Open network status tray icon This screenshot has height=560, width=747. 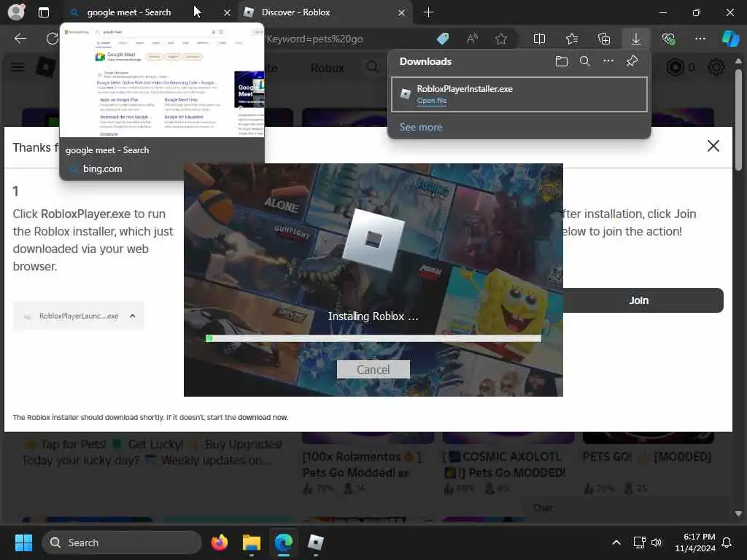(x=639, y=542)
